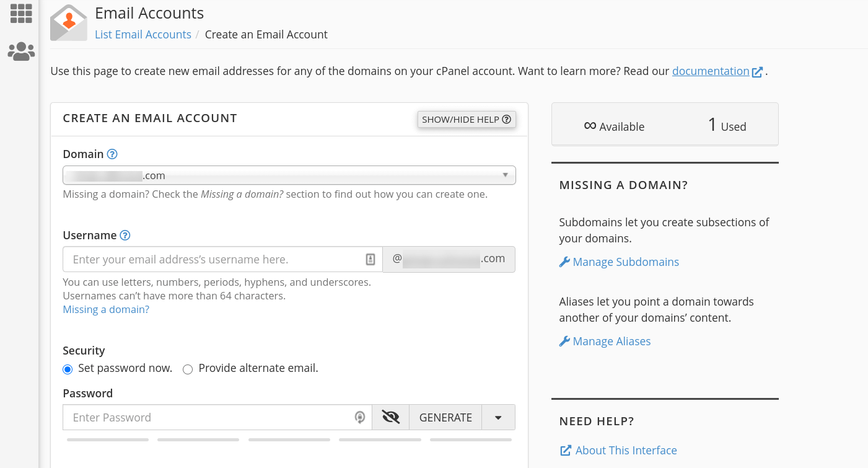The height and width of the screenshot is (468, 868).
Task: Click the external link icon after documentation
Action: (757, 71)
